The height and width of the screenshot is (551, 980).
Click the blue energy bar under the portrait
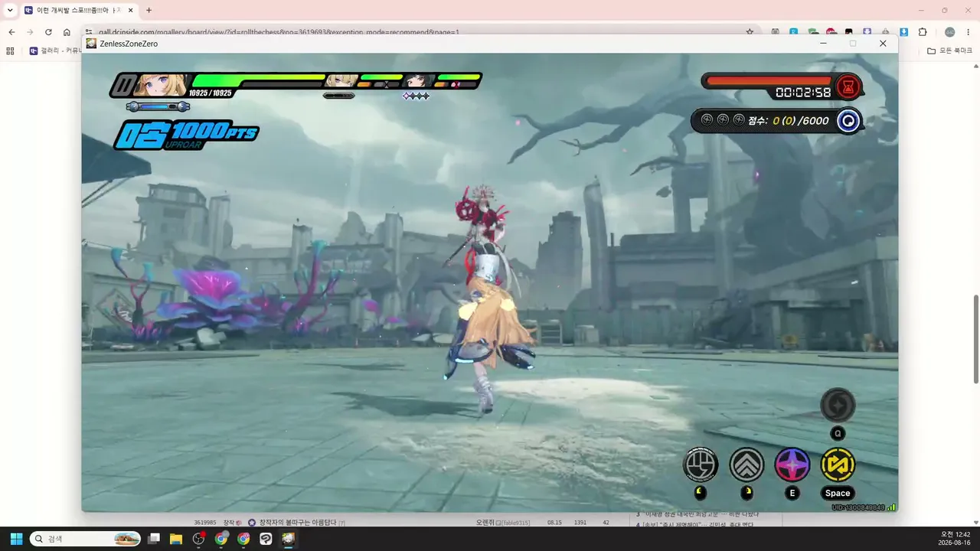[158, 107]
